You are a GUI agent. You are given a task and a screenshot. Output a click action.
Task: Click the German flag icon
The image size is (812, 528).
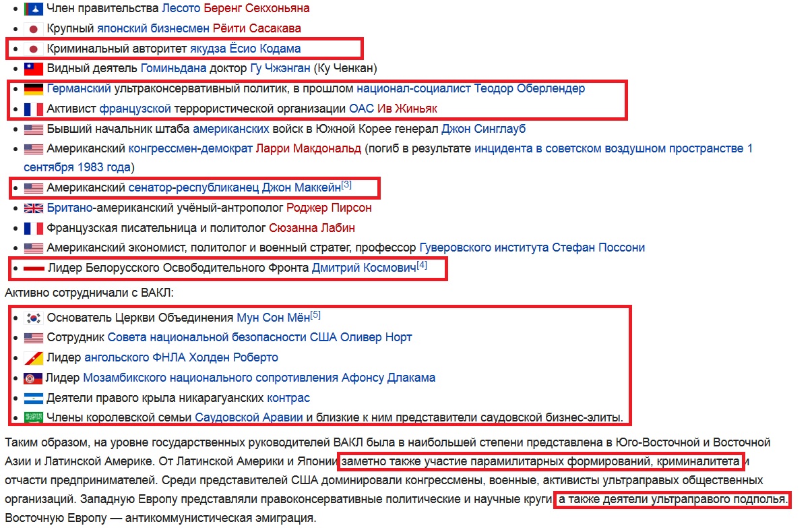coord(34,89)
